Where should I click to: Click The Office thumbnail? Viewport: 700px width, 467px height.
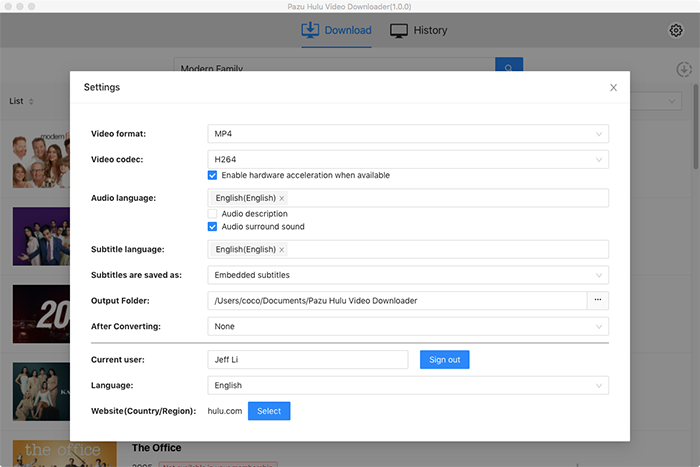pyautogui.click(x=65, y=454)
